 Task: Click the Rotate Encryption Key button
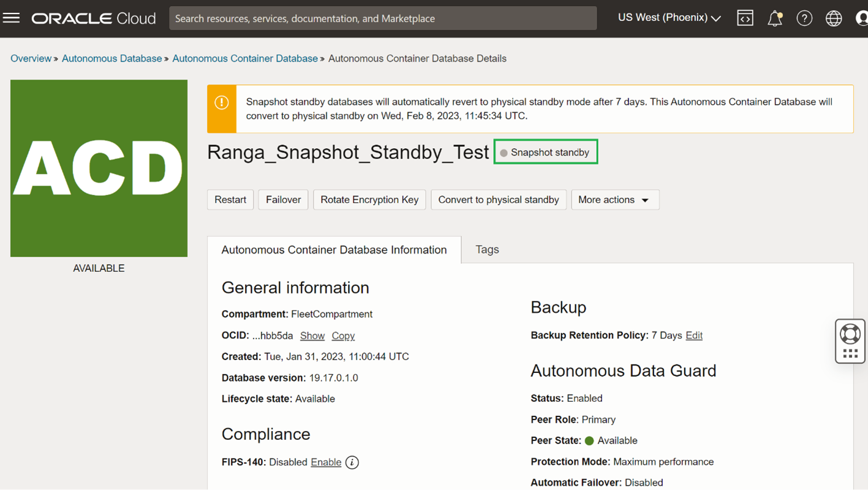point(369,199)
